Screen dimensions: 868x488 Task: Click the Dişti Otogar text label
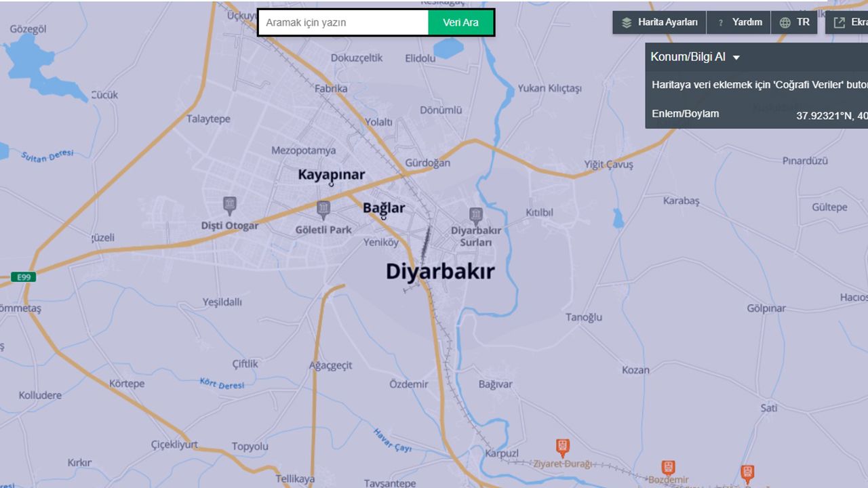tap(230, 226)
